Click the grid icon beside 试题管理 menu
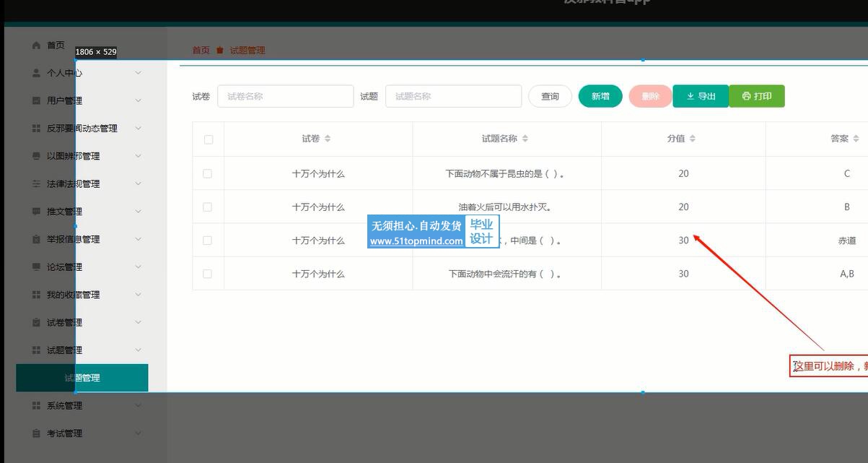The image size is (868, 463). click(36, 350)
